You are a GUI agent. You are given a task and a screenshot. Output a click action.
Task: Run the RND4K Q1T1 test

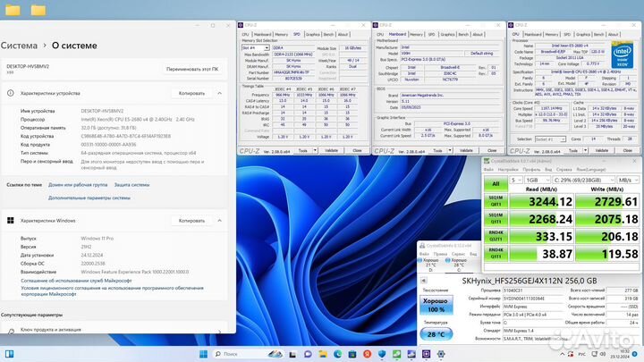[496, 253]
